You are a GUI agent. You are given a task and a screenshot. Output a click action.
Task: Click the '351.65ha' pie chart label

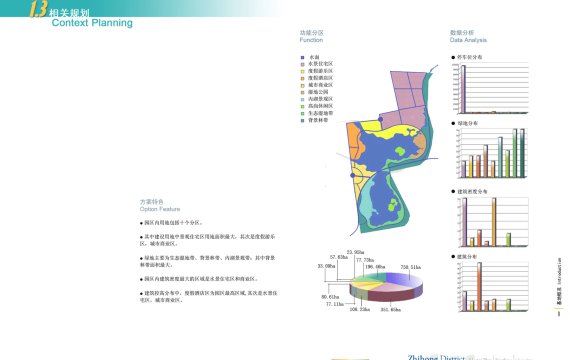pos(391,309)
